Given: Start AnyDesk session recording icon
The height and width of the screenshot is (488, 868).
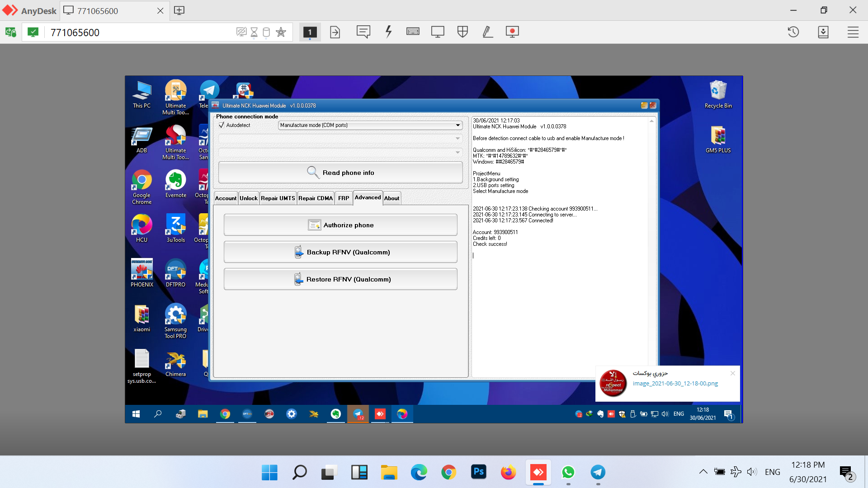Looking at the screenshot, I should [x=512, y=32].
